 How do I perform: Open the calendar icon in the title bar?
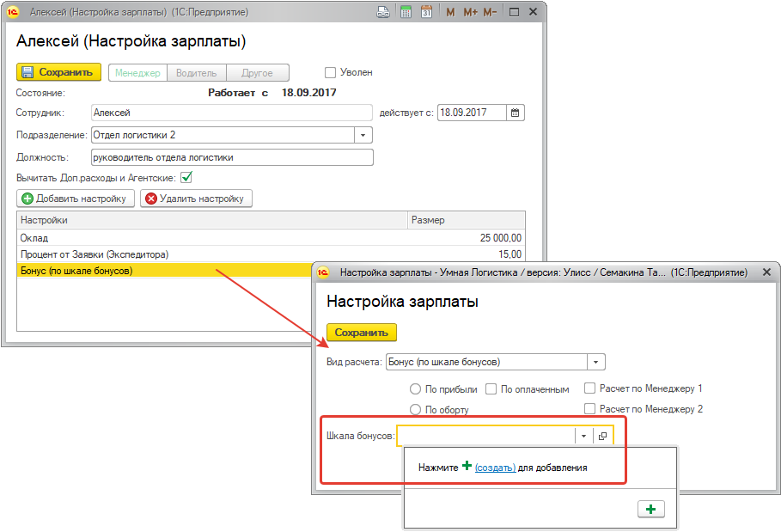pyautogui.click(x=426, y=12)
